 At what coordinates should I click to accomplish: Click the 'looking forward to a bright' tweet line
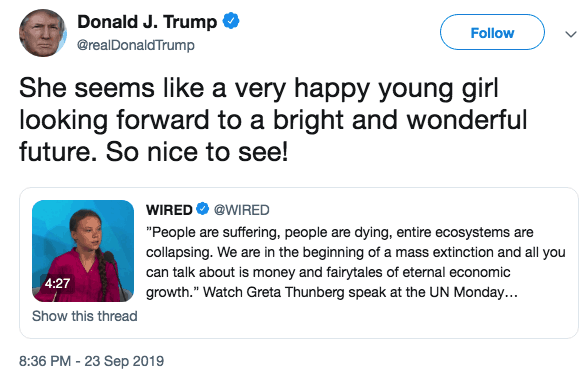click(181, 121)
